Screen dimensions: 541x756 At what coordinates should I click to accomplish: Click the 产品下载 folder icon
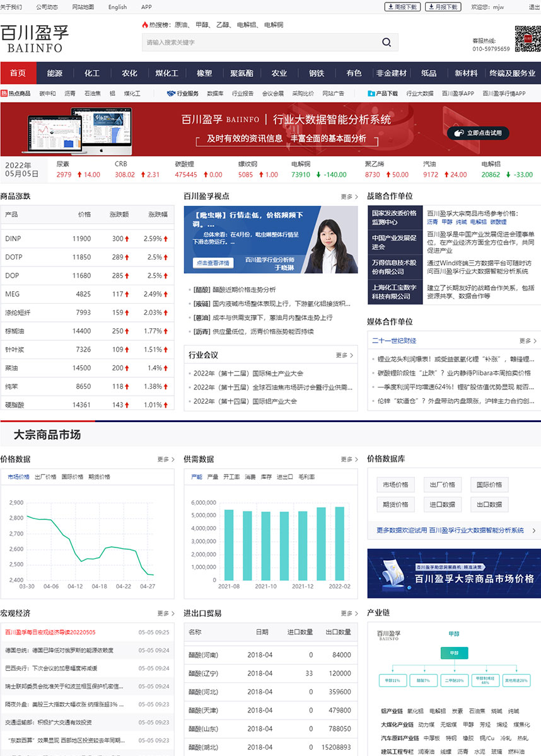[371, 93]
